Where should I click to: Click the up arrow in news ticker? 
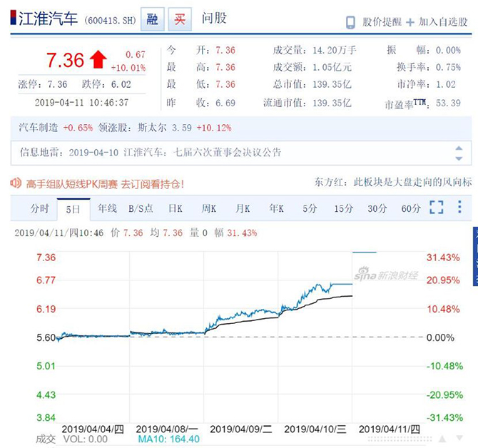[459, 148]
